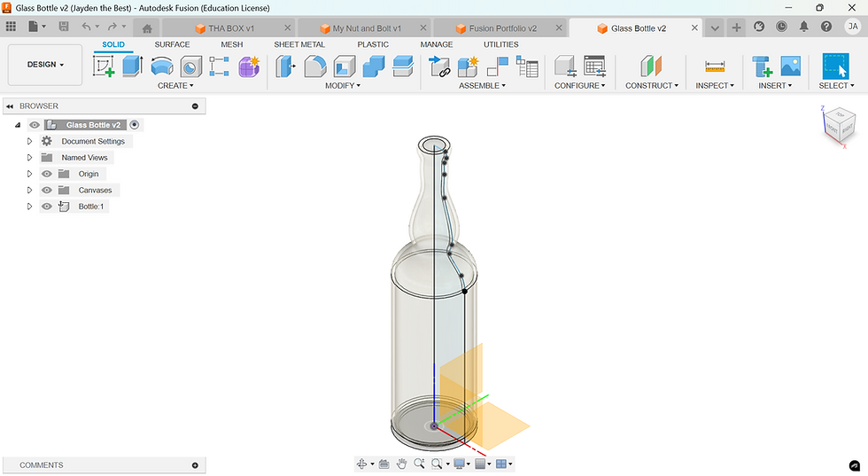The width and height of the screenshot is (868, 476).
Task: Click the Insert Derive icon
Action: point(762,66)
